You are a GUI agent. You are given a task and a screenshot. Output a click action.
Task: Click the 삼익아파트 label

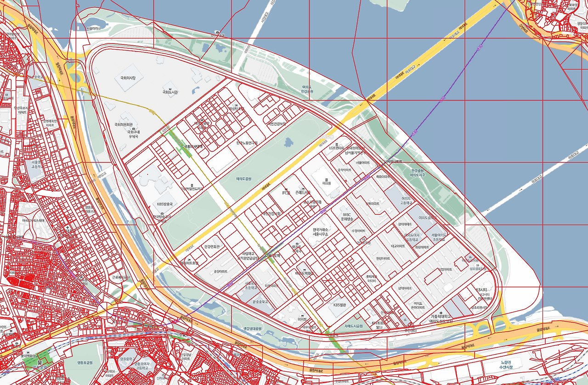(404, 288)
